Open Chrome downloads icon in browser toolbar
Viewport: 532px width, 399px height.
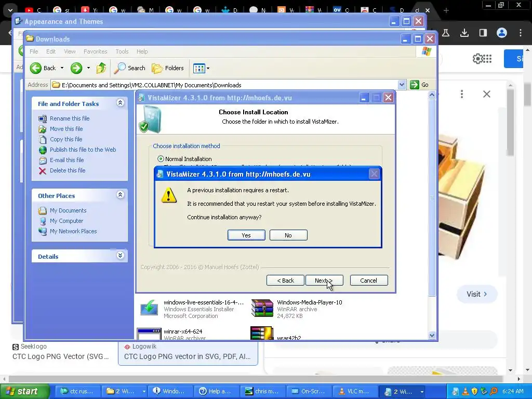tap(464, 33)
